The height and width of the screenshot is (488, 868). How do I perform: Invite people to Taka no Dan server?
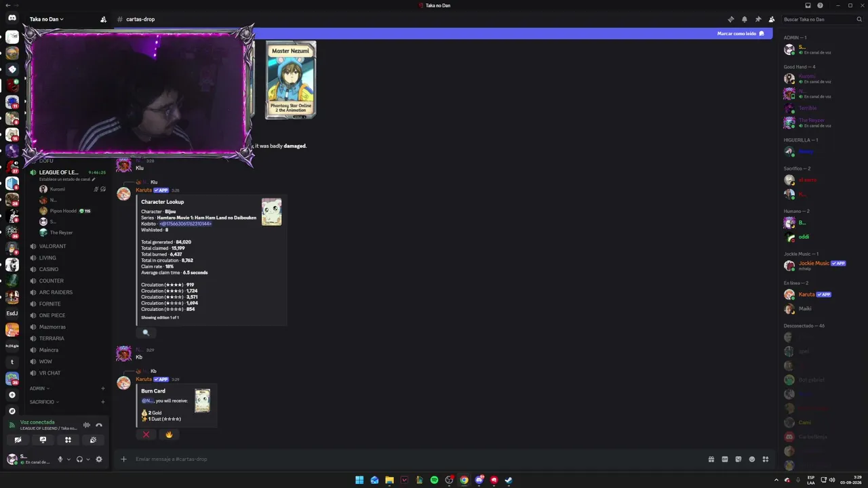tap(103, 19)
